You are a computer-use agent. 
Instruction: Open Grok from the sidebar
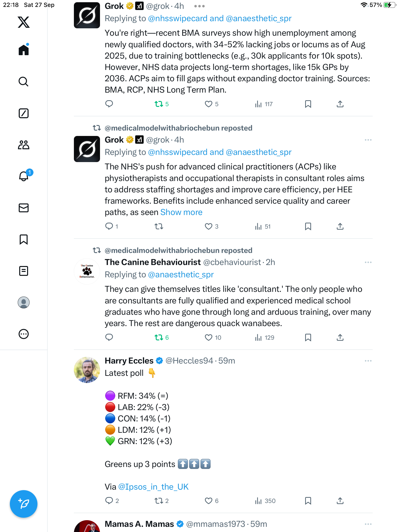(x=24, y=113)
